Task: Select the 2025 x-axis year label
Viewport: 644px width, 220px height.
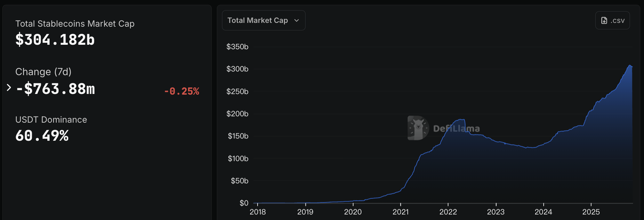Action: (592, 211)
